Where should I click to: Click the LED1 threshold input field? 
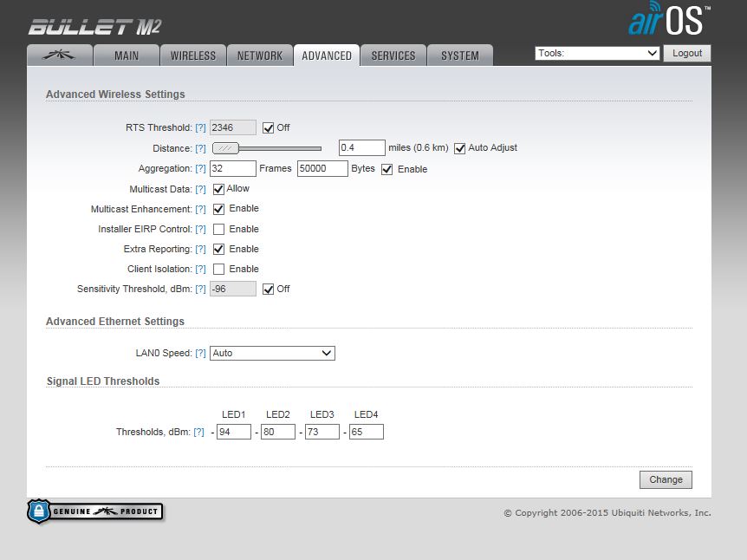click(233, 432)
